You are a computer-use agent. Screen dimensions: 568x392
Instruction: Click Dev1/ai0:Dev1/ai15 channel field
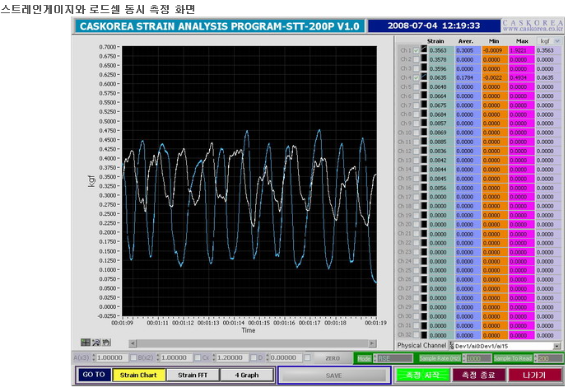(x=504, y=346)
